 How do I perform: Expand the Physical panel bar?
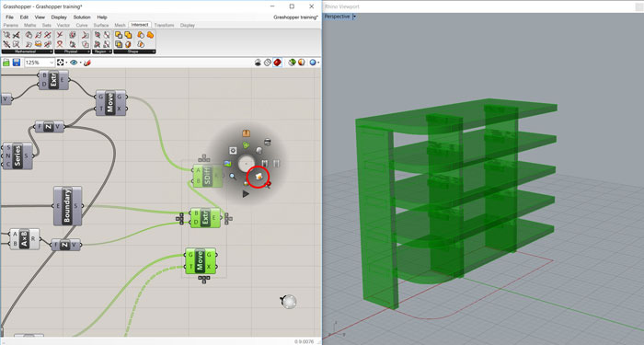click(x=73, y=52)
